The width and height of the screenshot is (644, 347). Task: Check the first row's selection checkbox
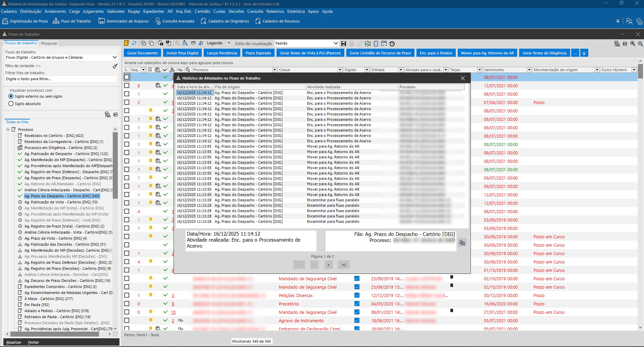click(127, 77)
